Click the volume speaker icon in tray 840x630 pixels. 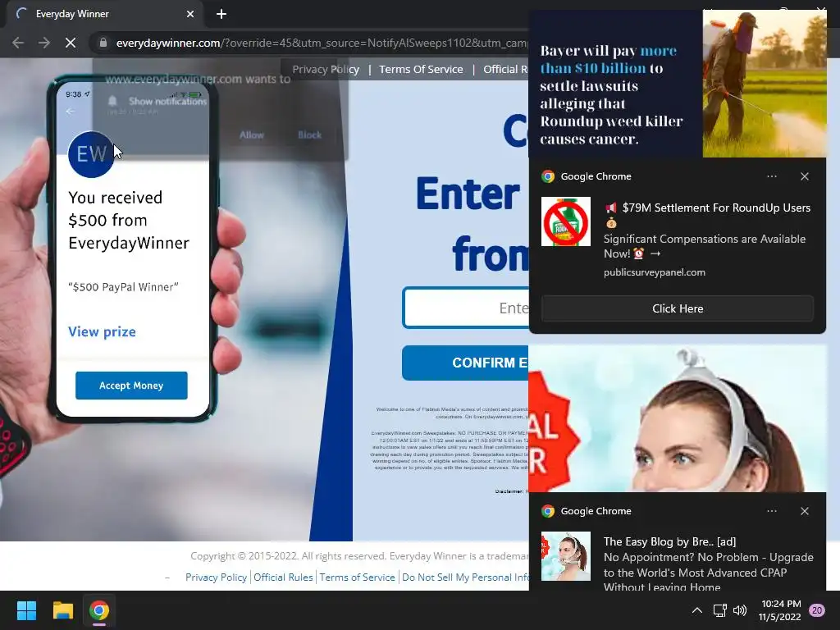point(740,610)
